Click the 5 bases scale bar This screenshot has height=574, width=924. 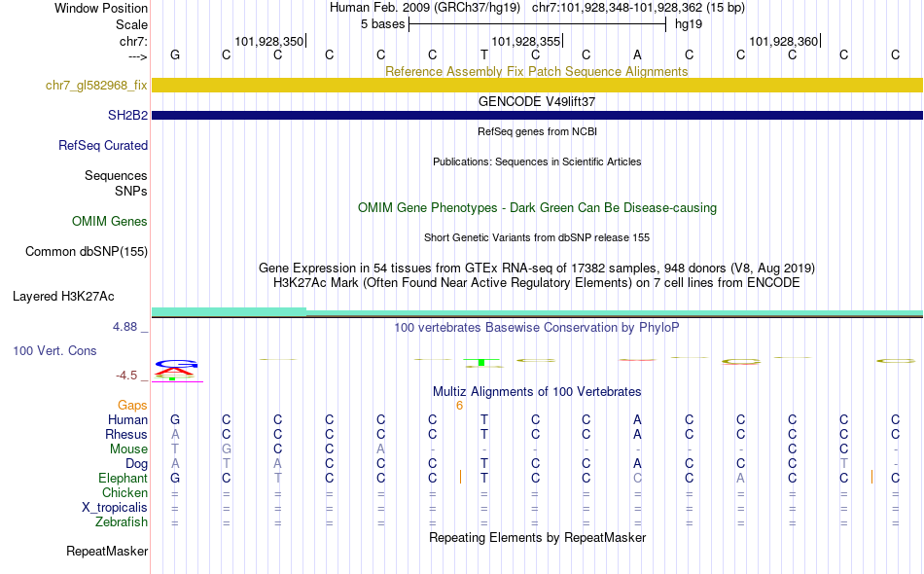pyautogui.click(x=537, y=24)
